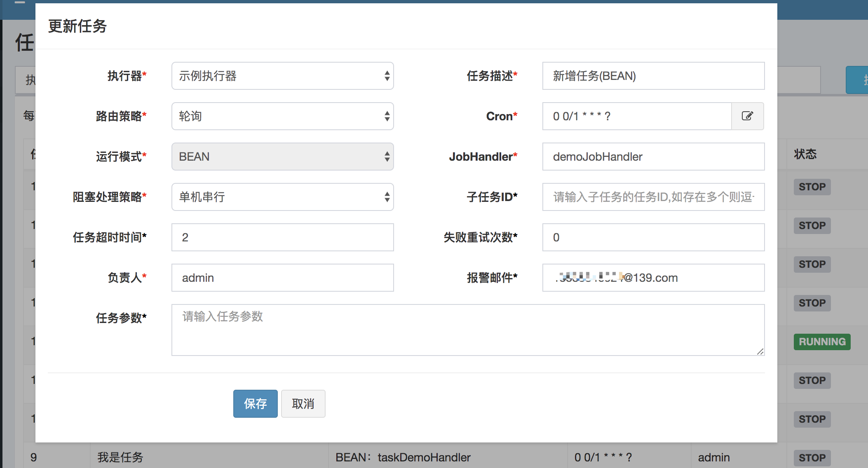
Task: Click the STOP badge for task 我是任务
Action: pyautogui.click(x=812, y=457)
